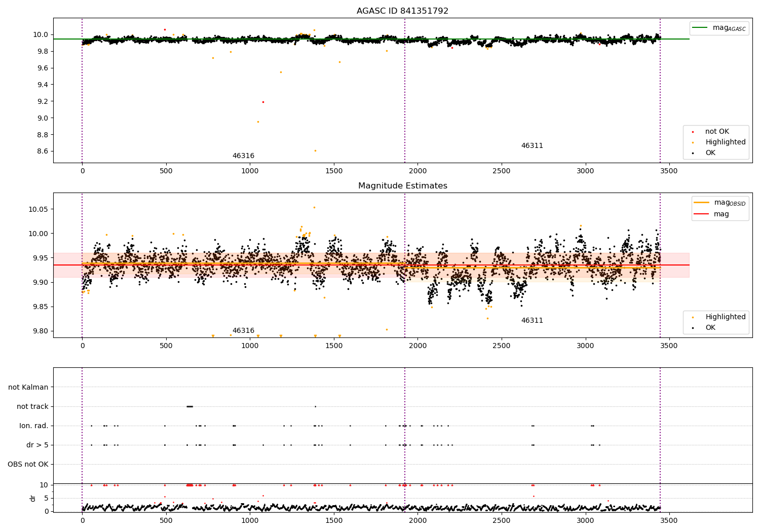Click the 'not Kalman' row label

click(x=28, y=387)
